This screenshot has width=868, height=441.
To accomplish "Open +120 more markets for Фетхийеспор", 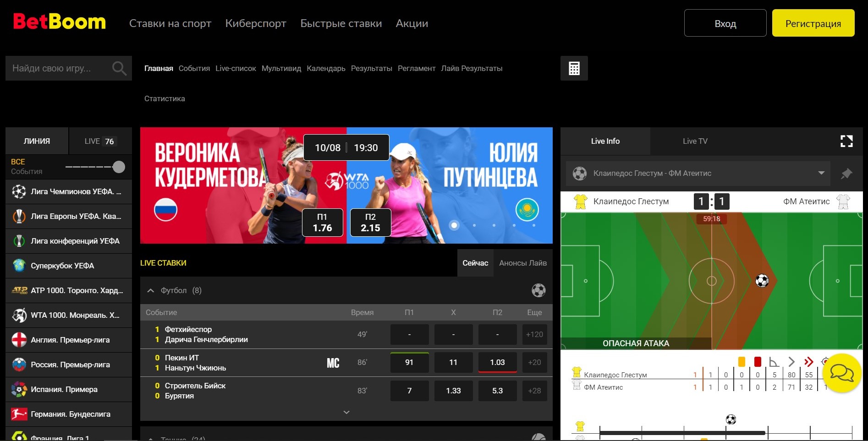I will [x=534, y=334].
